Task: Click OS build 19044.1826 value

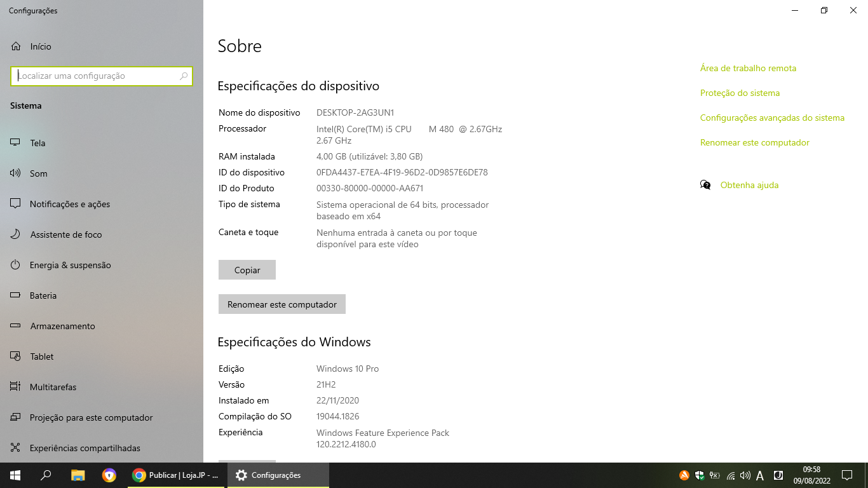Action: coord(338,416)
